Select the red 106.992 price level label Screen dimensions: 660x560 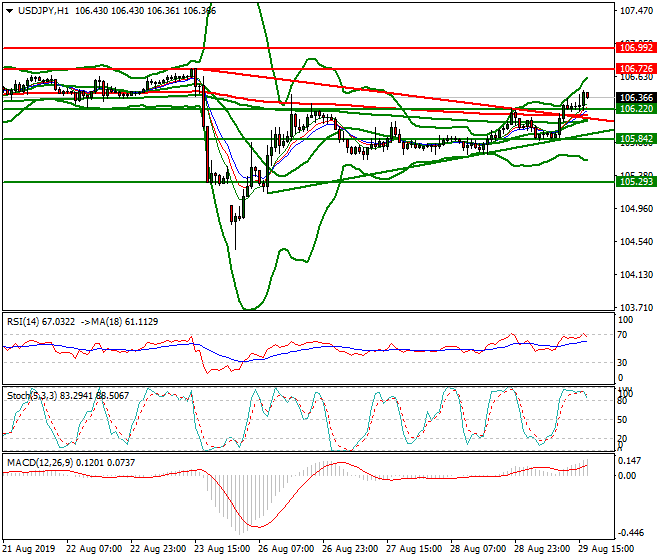point(636,48)
